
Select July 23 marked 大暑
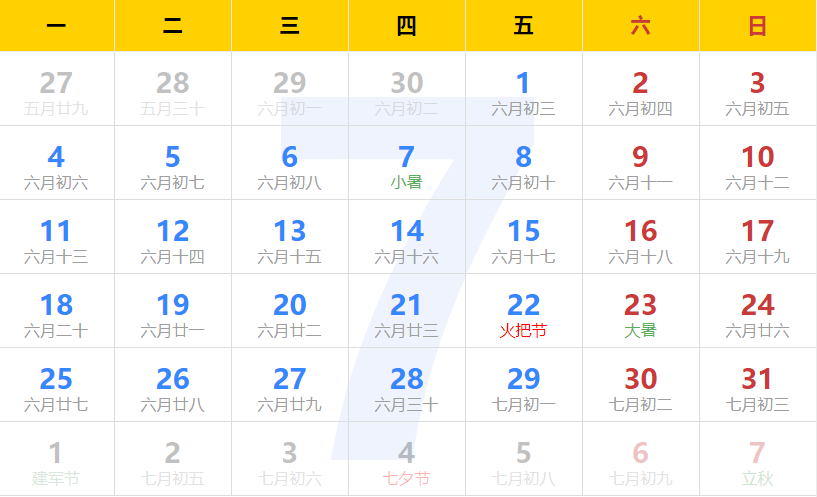coord(641,310)
